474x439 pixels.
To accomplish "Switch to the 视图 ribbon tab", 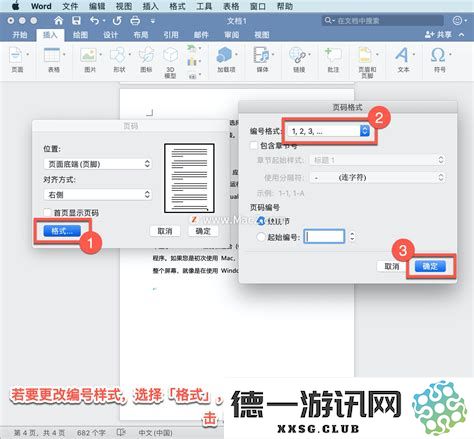I will tap(262, 35).
